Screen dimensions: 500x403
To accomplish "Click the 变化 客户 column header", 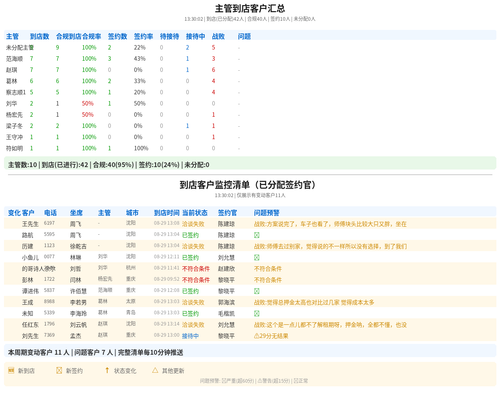I will coord(21,213).
